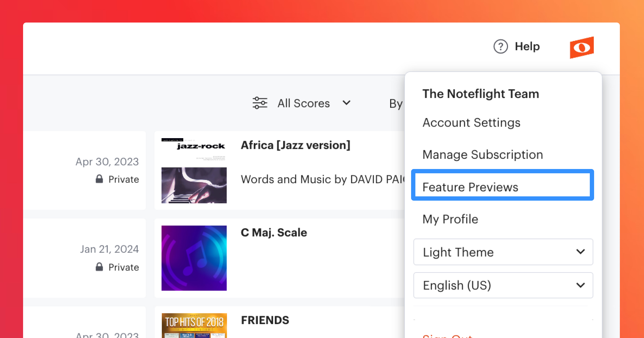Click the orange Noteflight avatar icon
This screenshot has height=338, width=644.
click(x=581, y=48)
